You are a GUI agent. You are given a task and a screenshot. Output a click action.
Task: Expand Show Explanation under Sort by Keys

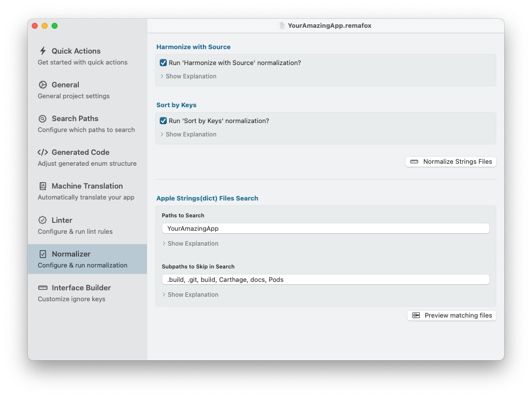[x=188, y=134]
